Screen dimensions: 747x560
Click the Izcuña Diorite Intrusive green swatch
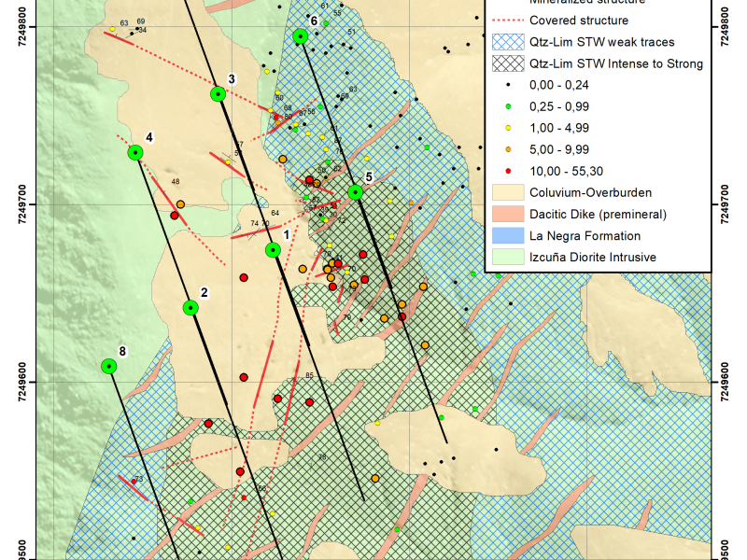tap(505, 258)
